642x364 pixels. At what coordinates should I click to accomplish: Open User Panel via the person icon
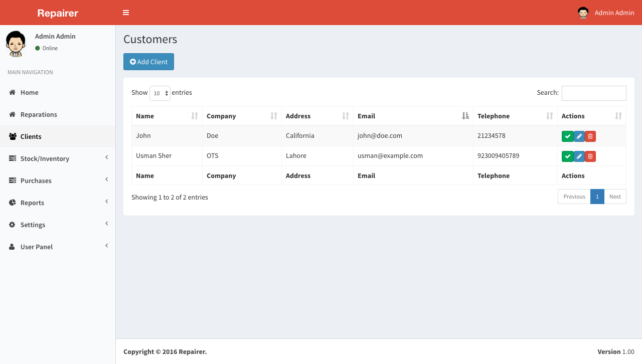pos(11,247)
